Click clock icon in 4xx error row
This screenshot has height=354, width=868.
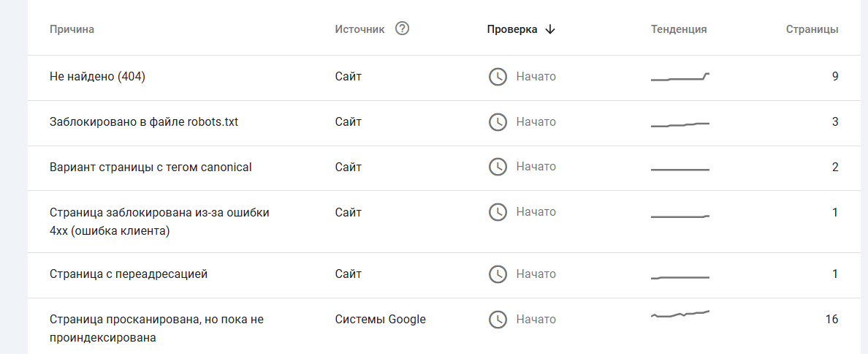coord(498,212)
